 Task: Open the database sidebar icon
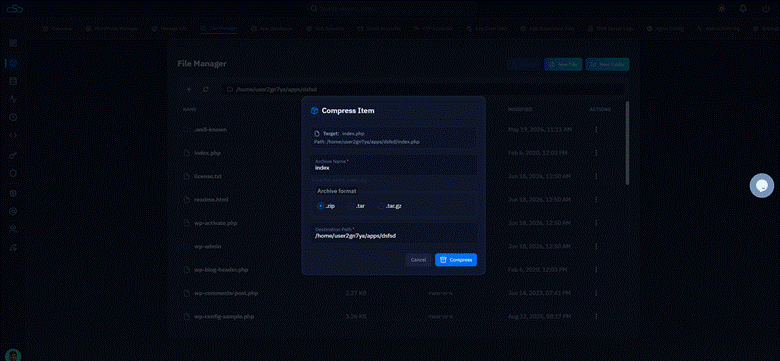tap(13, 81)
